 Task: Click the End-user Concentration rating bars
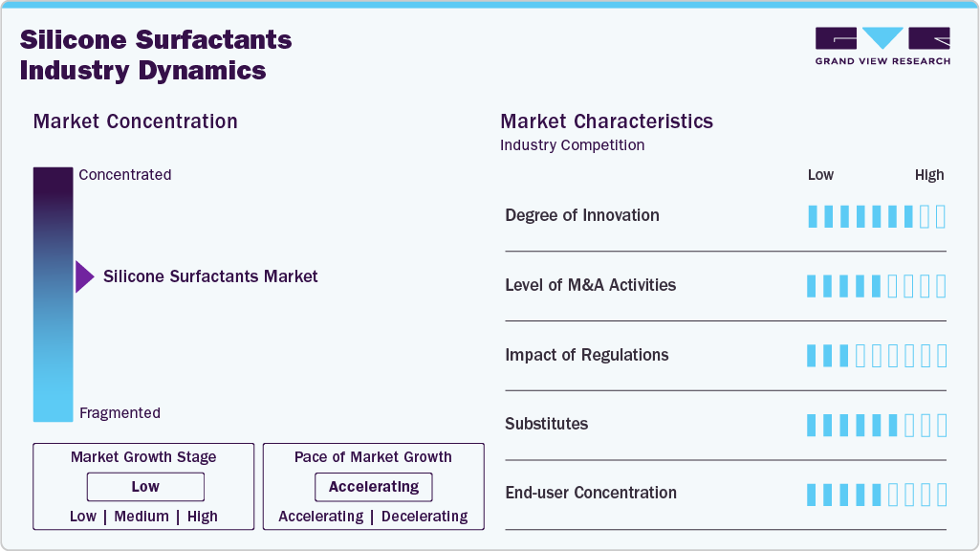pyautogui.click(x=876, y=494)
